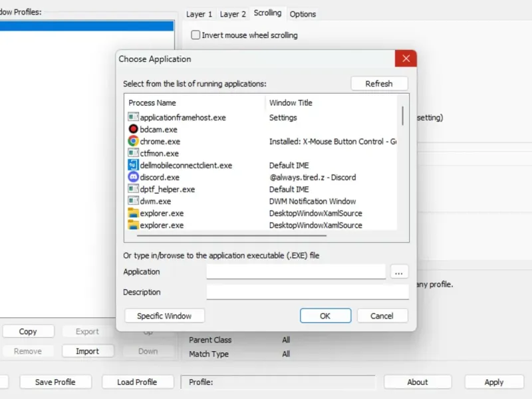Click the DWM Notification Window title
Viewport: 532px width, 399px height.
tap(313, 201)
